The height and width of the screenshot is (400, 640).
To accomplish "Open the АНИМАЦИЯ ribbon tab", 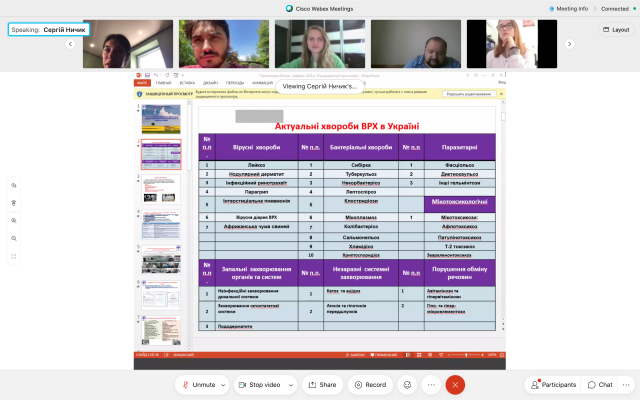I will click(x=262, y=83).
